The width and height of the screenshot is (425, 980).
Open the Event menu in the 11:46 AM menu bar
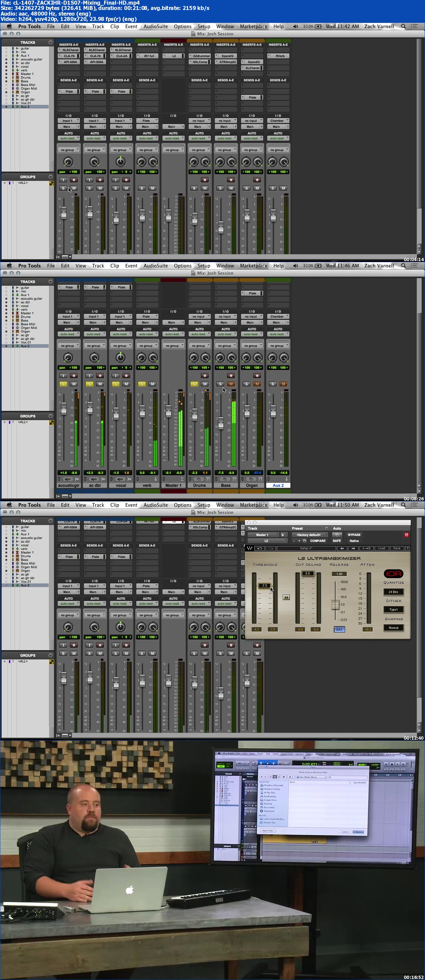click(x=131, y=265)
